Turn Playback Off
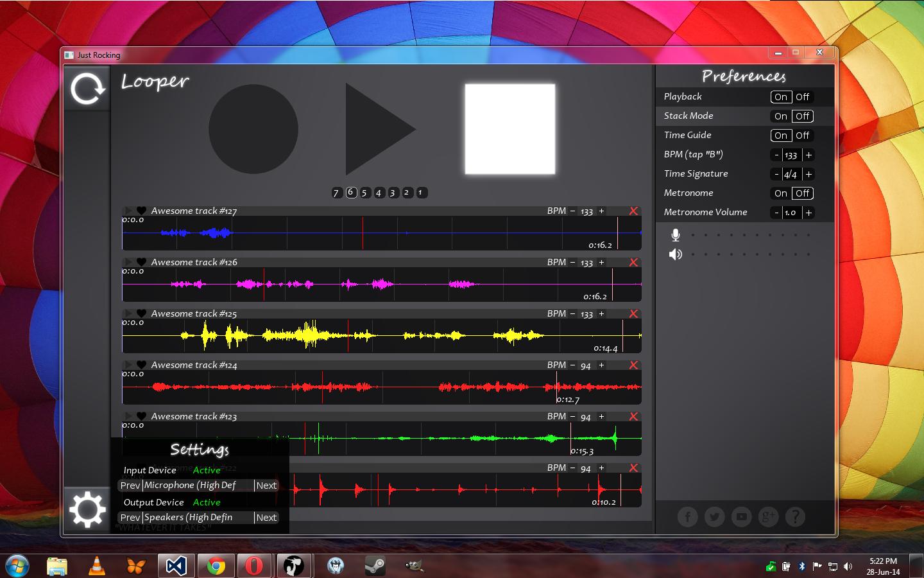Screen dimensions: 924x578 tap(803, 97)
